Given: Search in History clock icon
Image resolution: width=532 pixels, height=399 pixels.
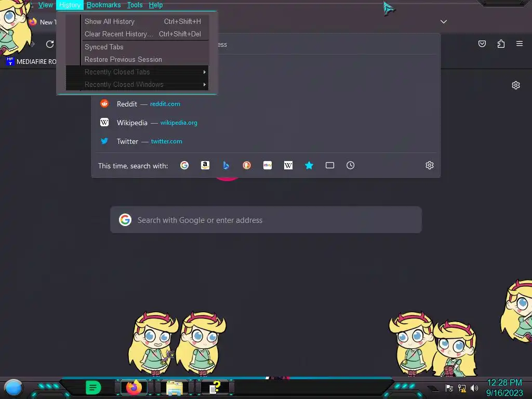Looking at the screenshot, I should coord(351,165).
